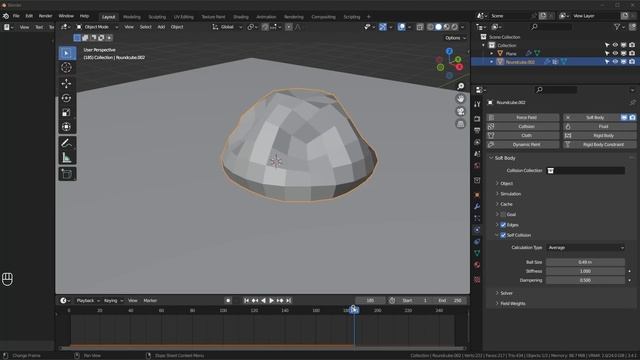Open the Tool properties tab icon

point(477,104)
